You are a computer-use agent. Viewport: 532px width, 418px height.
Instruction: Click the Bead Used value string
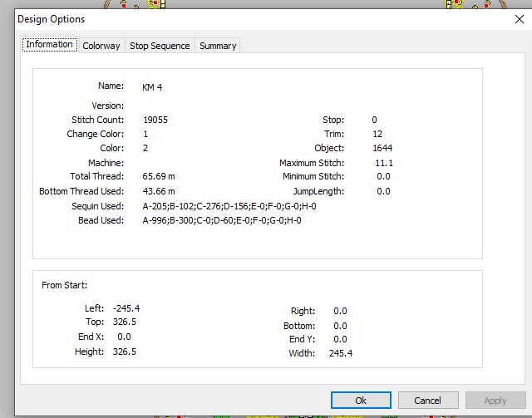[222, 220]
